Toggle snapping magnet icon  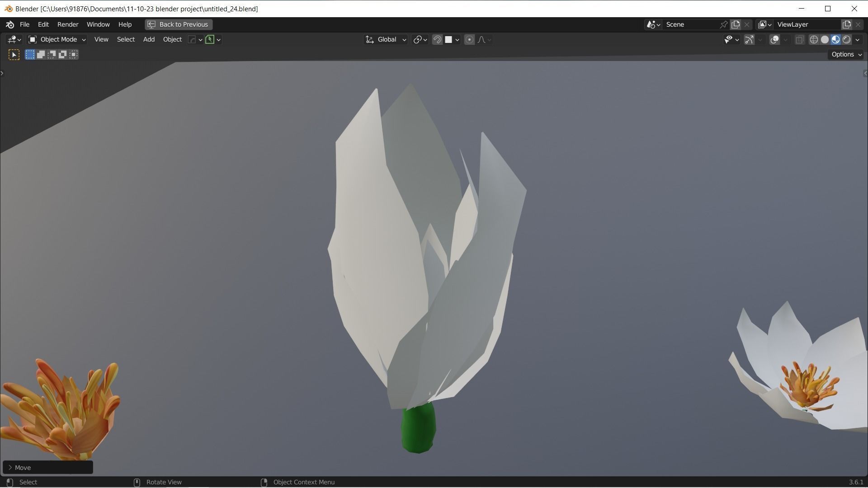click(437, 40)
